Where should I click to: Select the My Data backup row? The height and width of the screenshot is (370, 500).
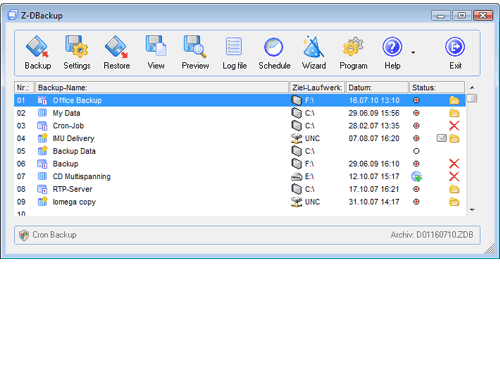(240, 113)
